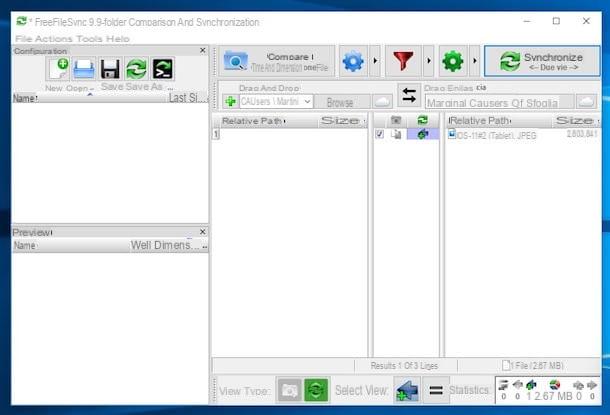
Task: Click the right cloud storage icon
Action: (x=586, y=102)
